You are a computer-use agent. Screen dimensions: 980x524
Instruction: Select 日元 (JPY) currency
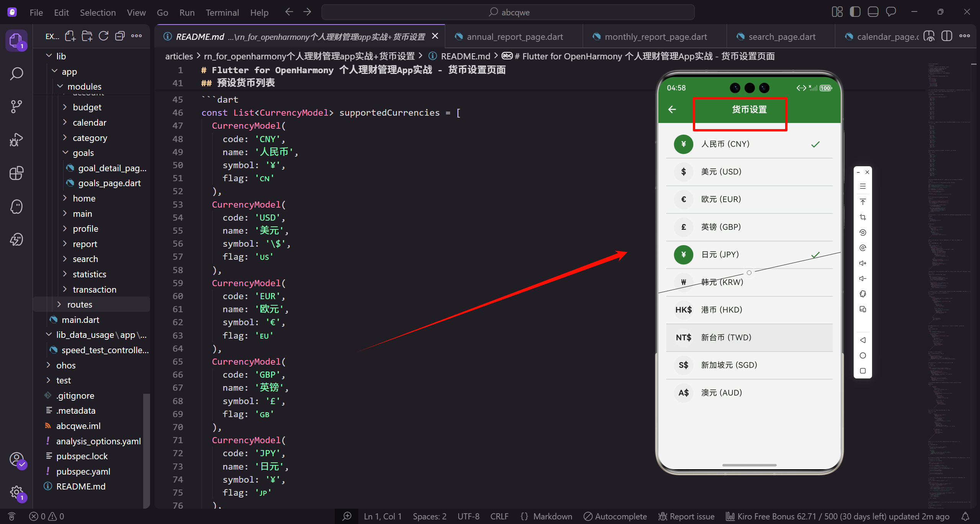749,255
